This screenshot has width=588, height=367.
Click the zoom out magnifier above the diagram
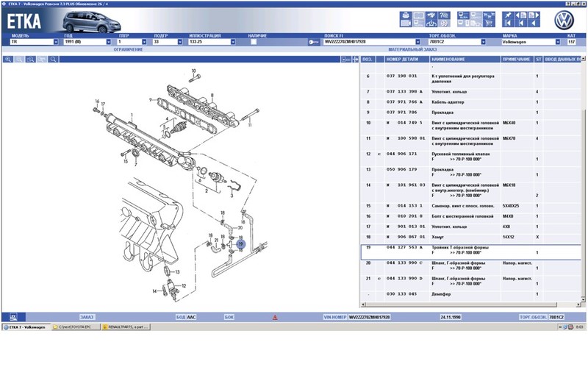[19, 59]
